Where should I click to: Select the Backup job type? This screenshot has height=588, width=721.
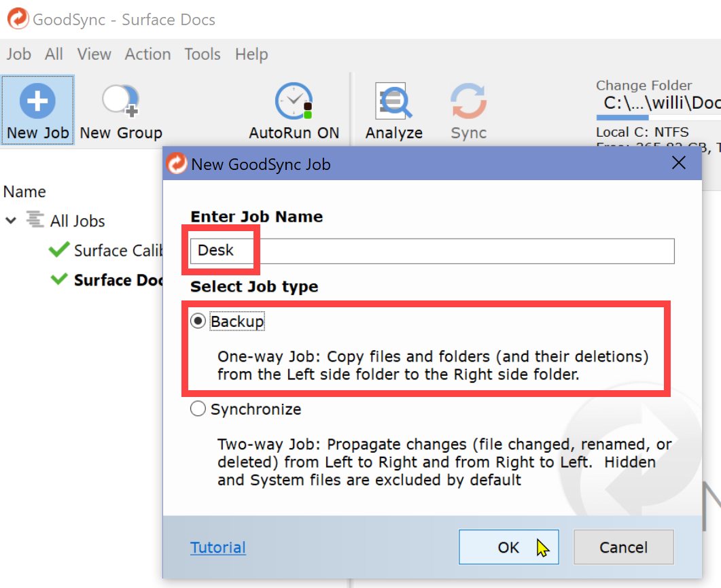pos(198,321)
